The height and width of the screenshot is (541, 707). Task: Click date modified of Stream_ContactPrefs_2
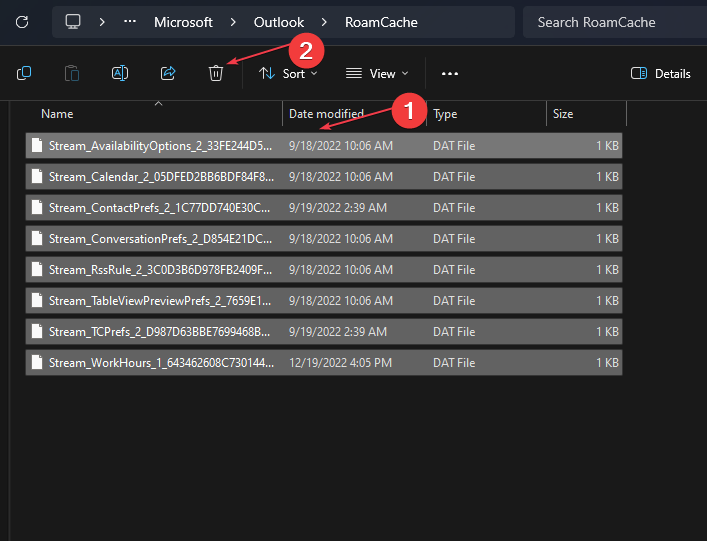pyautogui.click(x=338, y=208)
